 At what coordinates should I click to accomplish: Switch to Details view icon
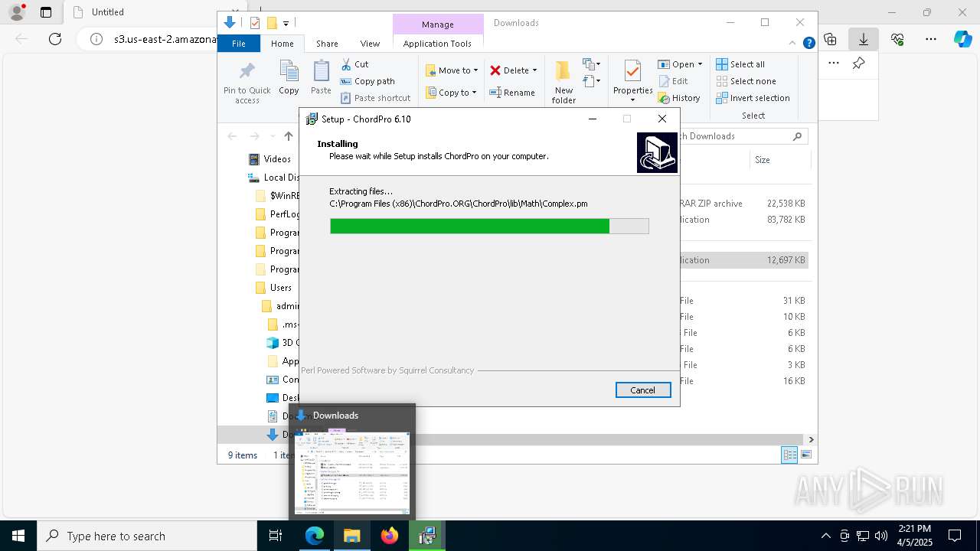click(x=789, y=455)
